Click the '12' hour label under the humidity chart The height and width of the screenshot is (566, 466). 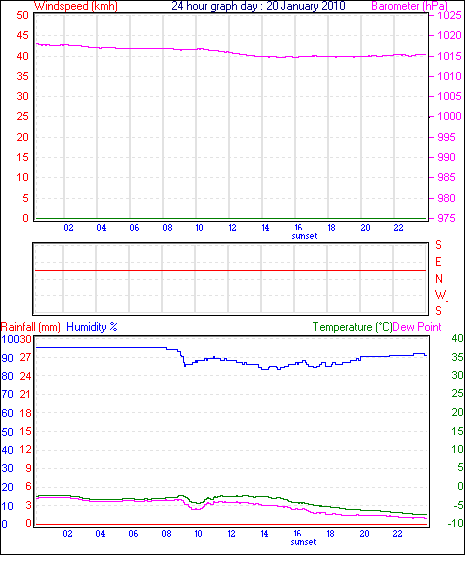tap(231, 534)
